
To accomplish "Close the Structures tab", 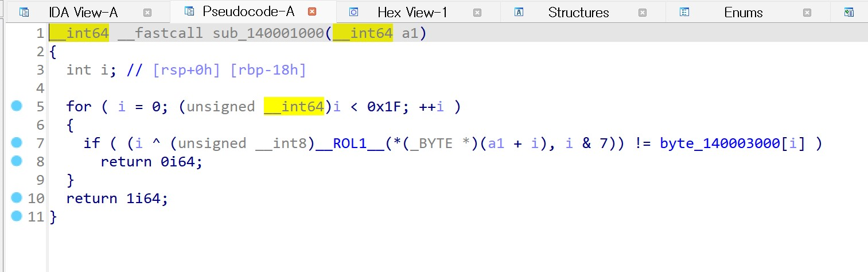I will tap(643, 12).
